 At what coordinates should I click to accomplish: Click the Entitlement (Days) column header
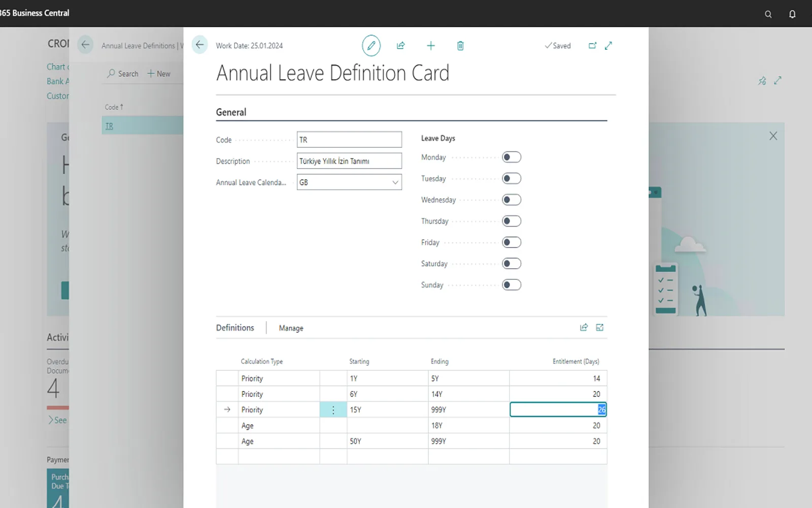(x=576, y=362)
